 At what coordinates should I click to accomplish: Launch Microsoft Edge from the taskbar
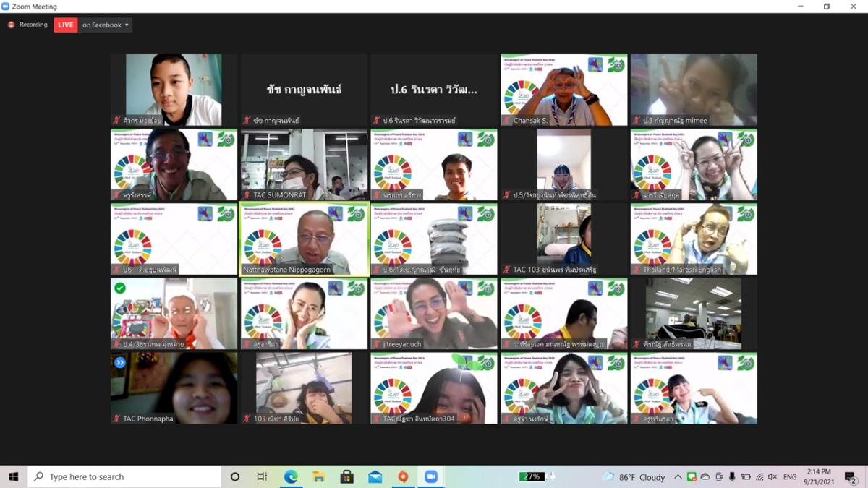click(x=291, y=476)
